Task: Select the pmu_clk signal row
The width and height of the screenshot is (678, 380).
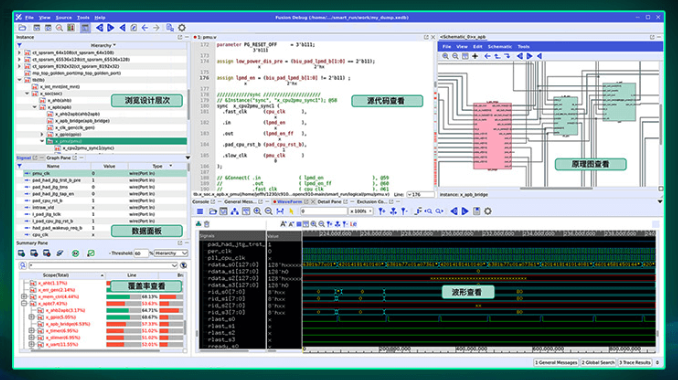Action: (105, 173)
